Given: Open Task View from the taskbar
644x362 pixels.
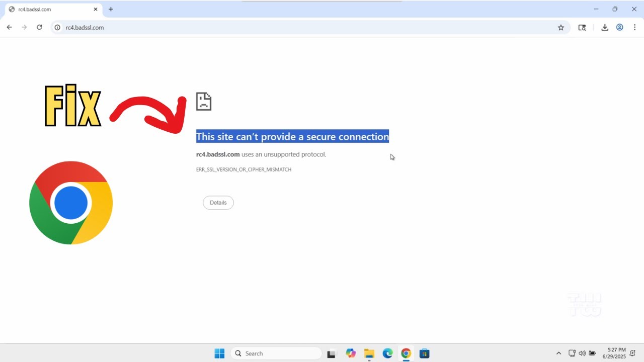Looking at the screenshot, I should (x=331, y=353).
